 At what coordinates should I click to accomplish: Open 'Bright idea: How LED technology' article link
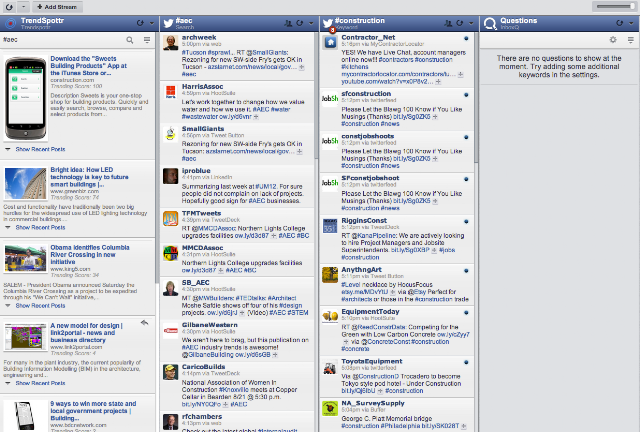click(89, 177)
